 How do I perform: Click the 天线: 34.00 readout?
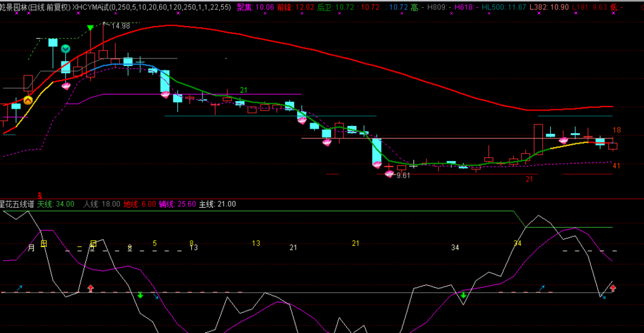(56, 204)
